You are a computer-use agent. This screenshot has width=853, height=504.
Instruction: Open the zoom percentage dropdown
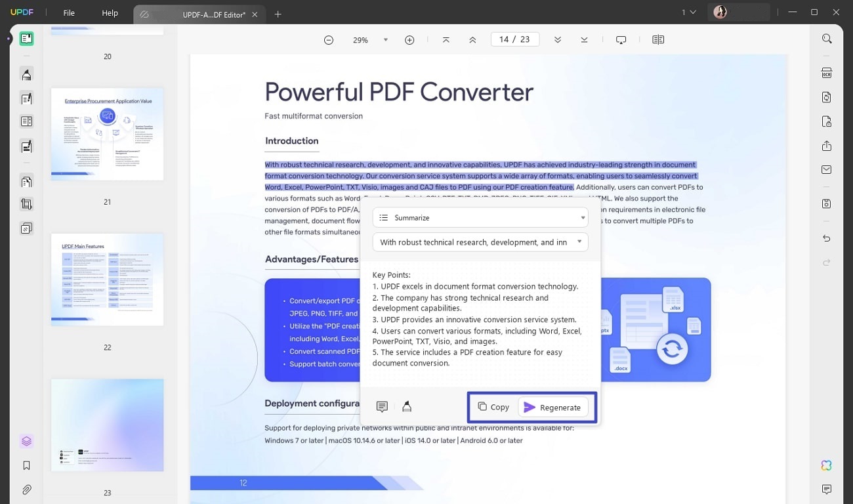point(385,39)
